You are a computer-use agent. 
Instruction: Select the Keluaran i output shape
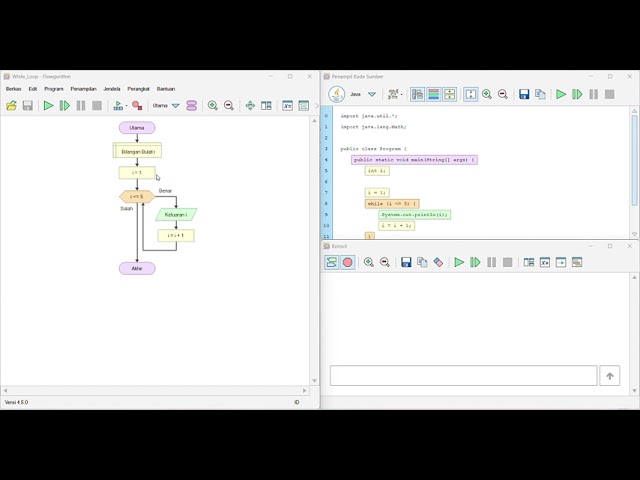point(176,215)
